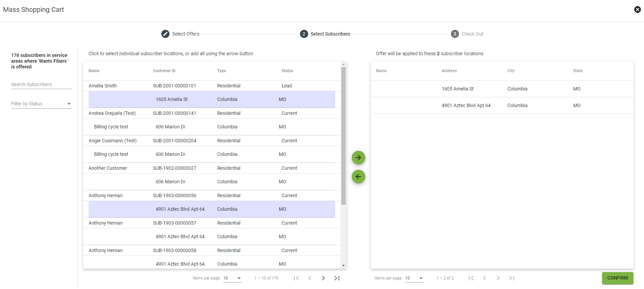Click the step 3 Check Out circle
This screenshot has height=289, width=644.
455,34
